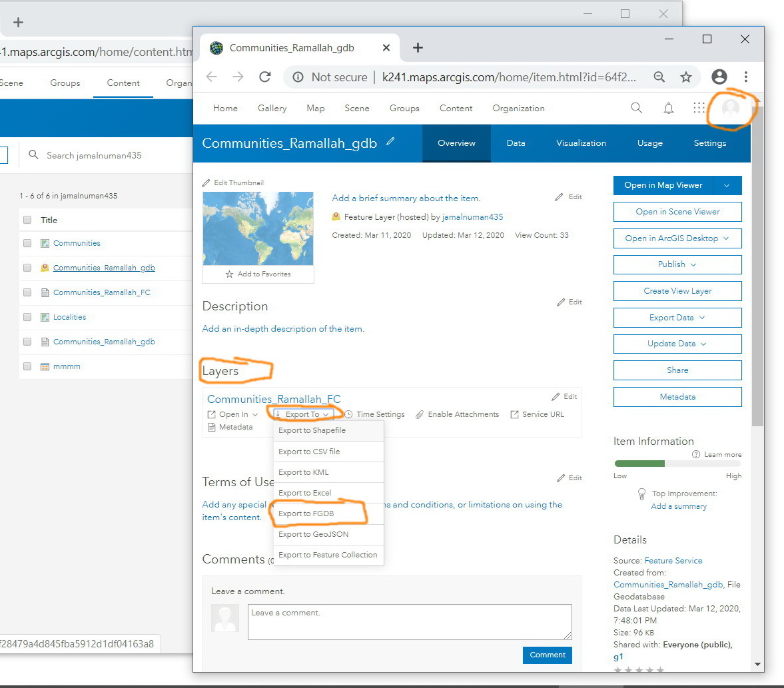Open the app launcher grid icon
This screenshot has width=784, height=688.
699,108
